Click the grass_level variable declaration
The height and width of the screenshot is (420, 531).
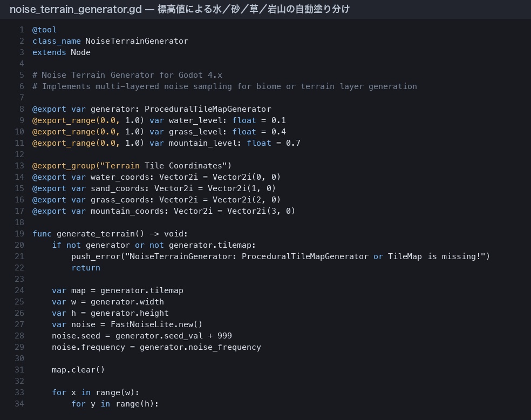tap(159, 132)
